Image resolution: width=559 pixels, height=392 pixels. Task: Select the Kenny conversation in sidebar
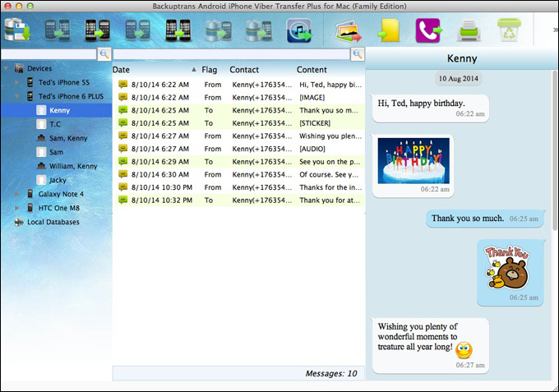click(57, 110)
